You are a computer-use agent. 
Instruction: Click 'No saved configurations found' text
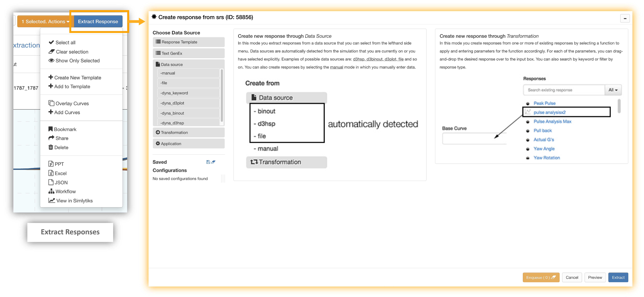180,179
